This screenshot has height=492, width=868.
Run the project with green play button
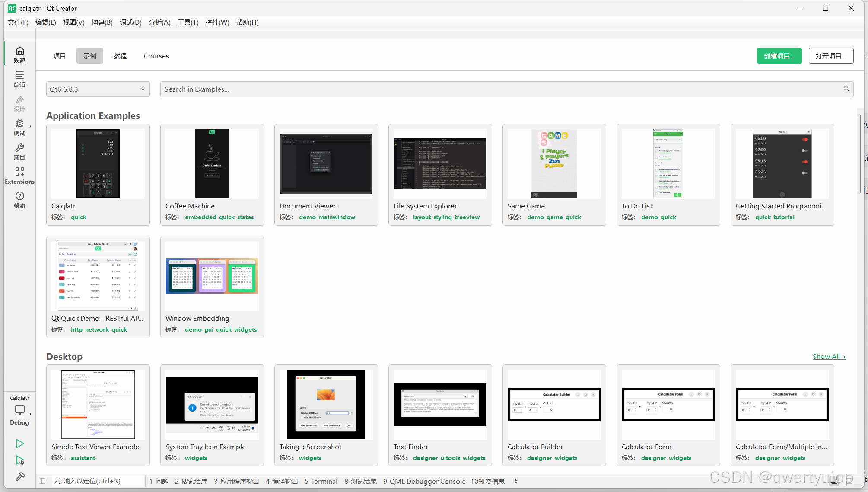click(x=20, y=443)
